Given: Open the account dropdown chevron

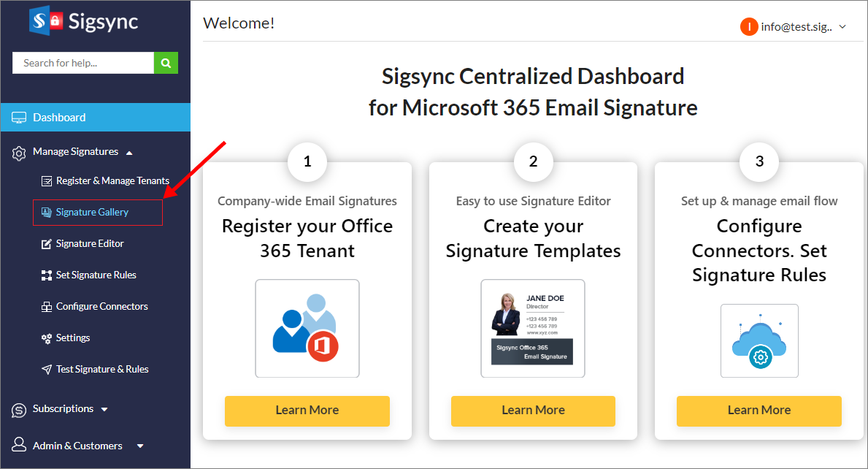Looking at the screenshot, I should (842, 27).
